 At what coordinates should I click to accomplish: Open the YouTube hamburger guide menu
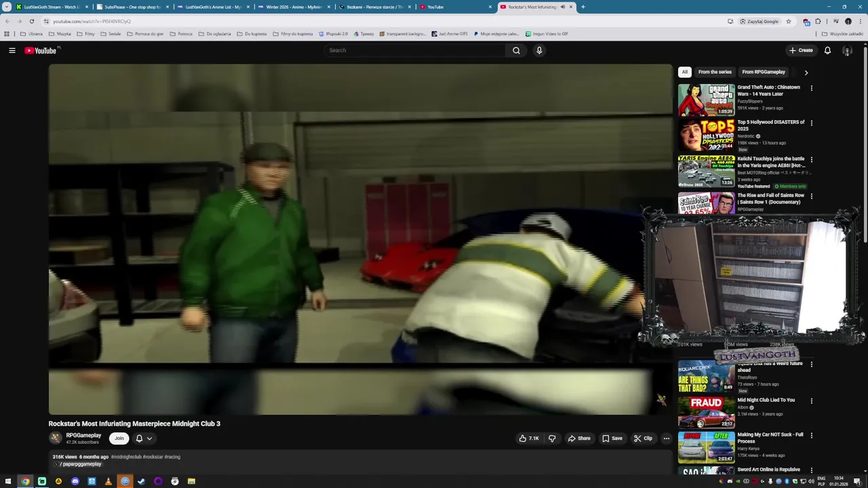(12, 50)
